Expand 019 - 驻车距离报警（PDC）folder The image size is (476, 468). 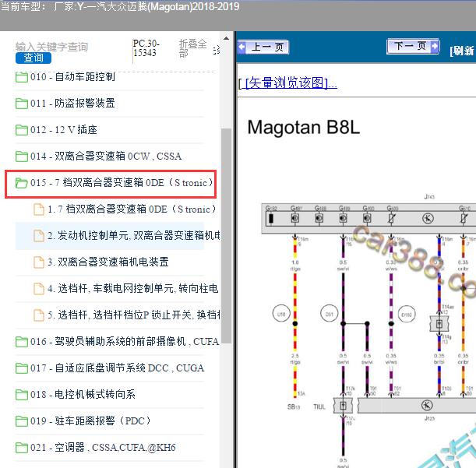coord(90,420)
